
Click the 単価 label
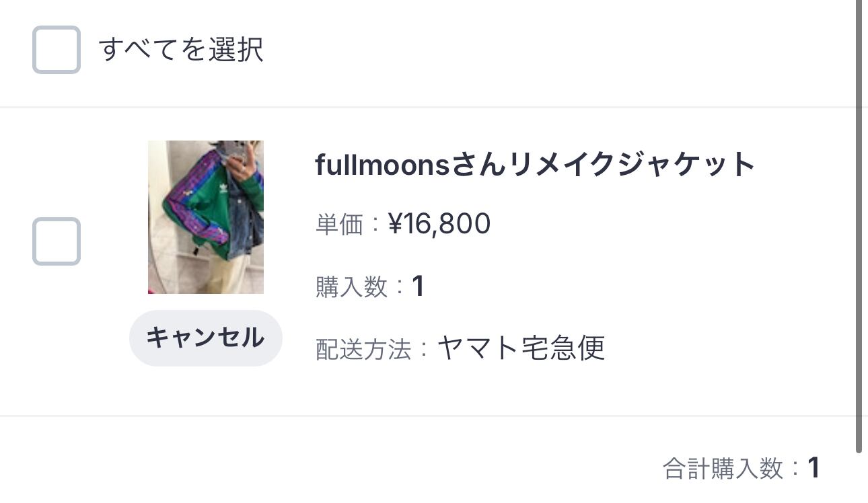point(339,225)
